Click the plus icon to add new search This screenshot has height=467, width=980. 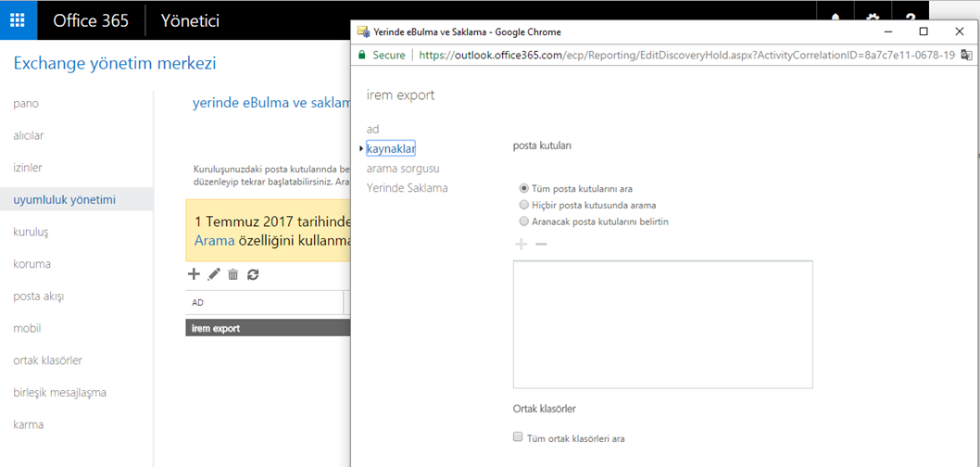pyautogui.click(x=194, y=274)
